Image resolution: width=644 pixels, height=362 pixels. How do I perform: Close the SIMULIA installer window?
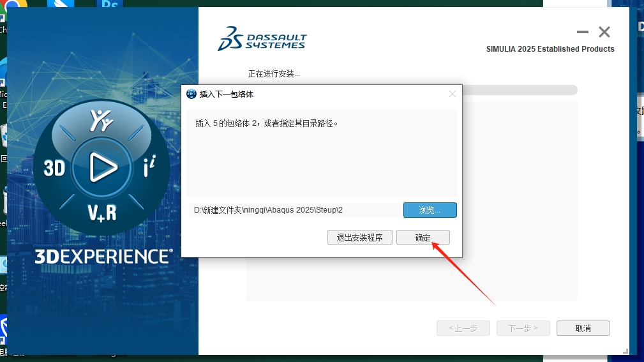[x=604, y=32]
